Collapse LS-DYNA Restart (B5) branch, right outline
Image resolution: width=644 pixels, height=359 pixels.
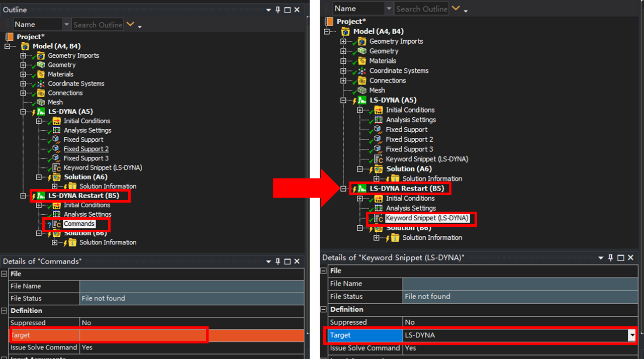[x=343, y=189]
